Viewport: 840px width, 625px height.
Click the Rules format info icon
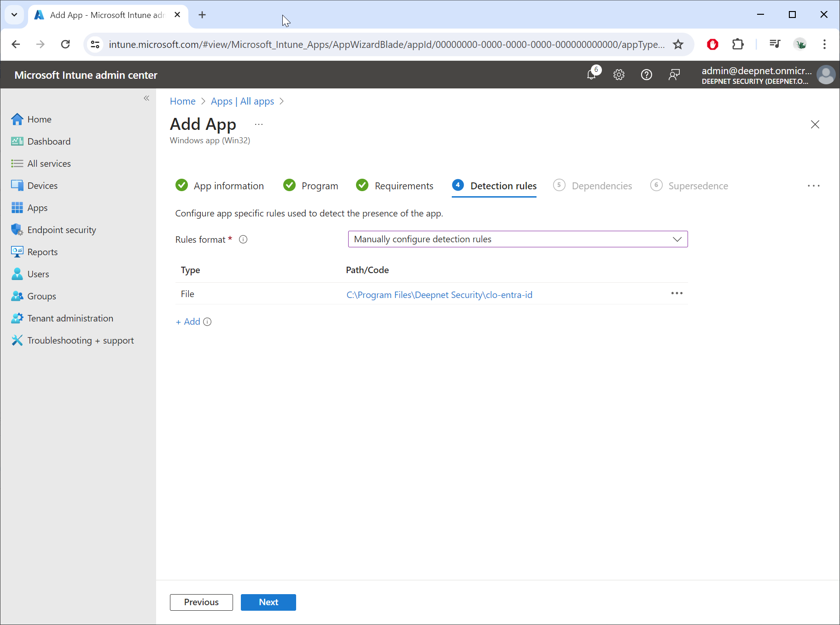pos(243,239)
